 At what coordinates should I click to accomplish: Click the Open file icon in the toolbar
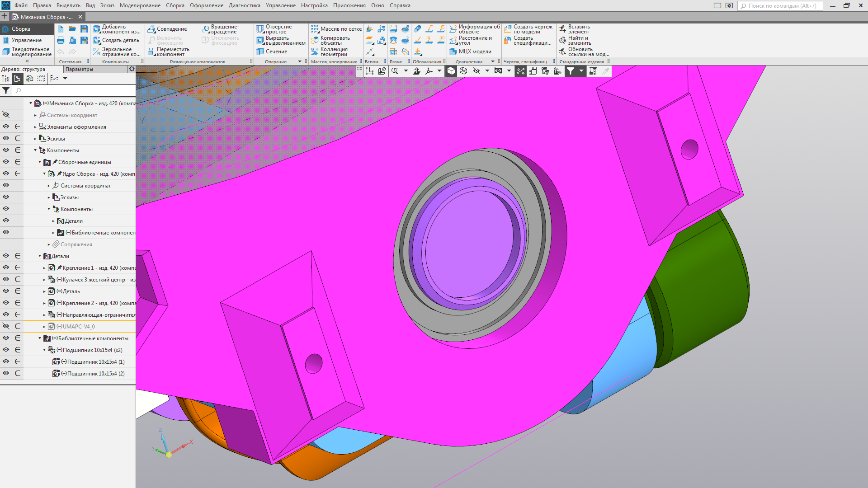[x=72, y=28]
